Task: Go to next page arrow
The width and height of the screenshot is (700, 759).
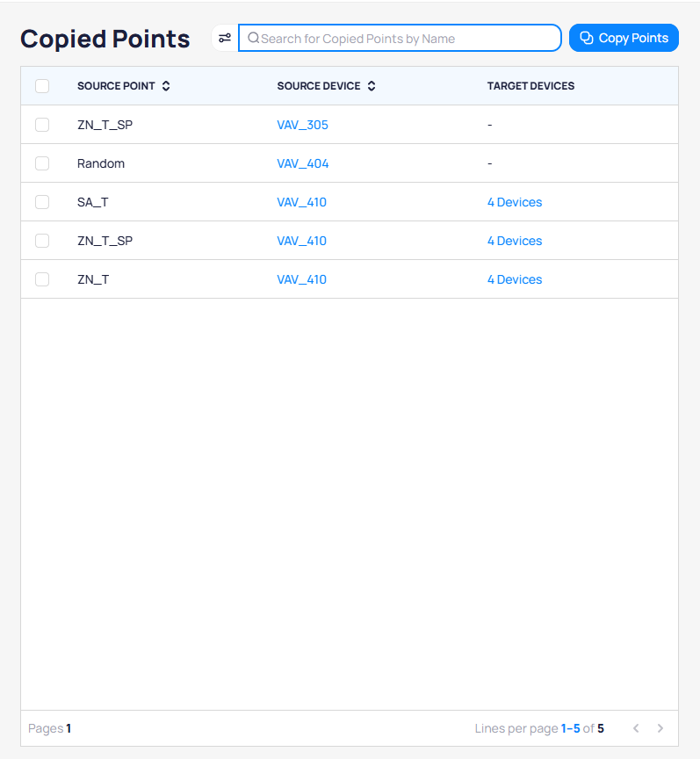Action: (660, 728)
